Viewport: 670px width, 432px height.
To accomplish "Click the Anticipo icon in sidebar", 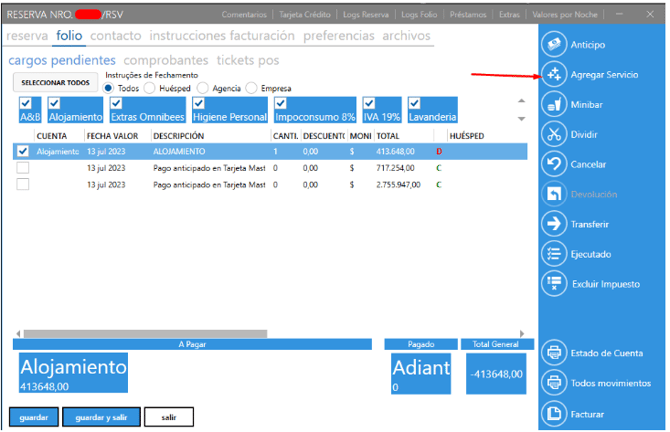I will click(x=554, y=45).
